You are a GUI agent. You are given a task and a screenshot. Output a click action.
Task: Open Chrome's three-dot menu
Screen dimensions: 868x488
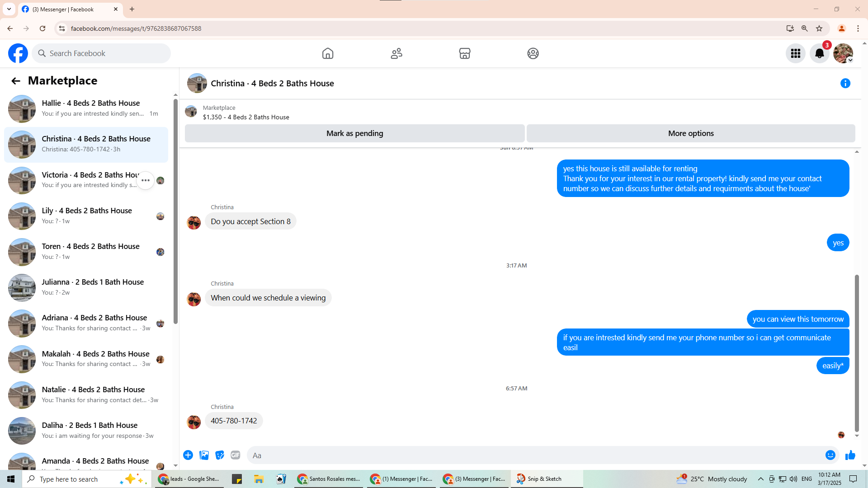pos(858,28)
